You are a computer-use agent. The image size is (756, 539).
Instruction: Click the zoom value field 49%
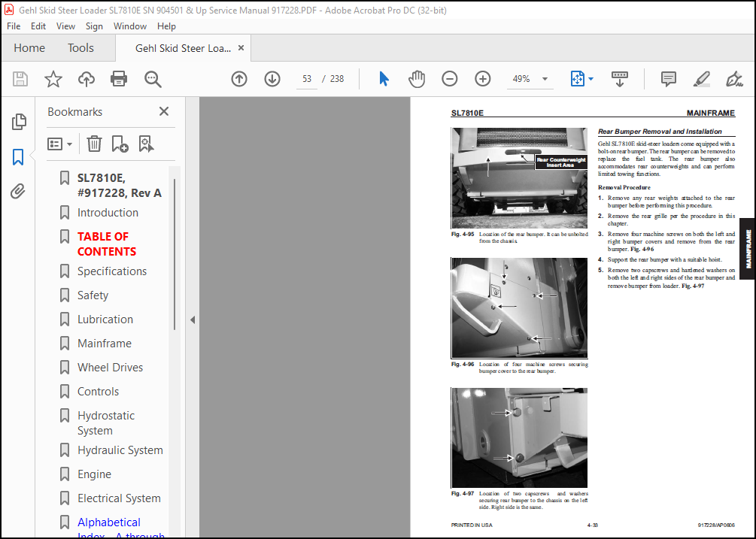521,79
